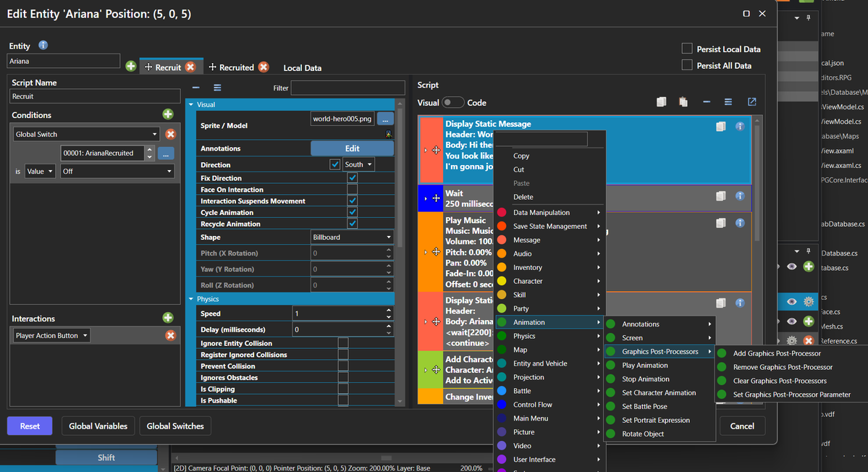The image size is (868, 472).
Task: Click the Cancel button
Action: click(742, 426)
